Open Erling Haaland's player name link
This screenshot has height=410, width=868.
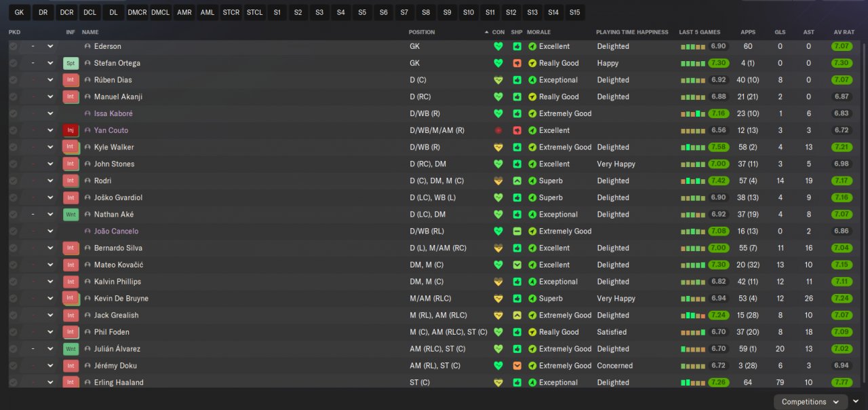tap(119, 383)
